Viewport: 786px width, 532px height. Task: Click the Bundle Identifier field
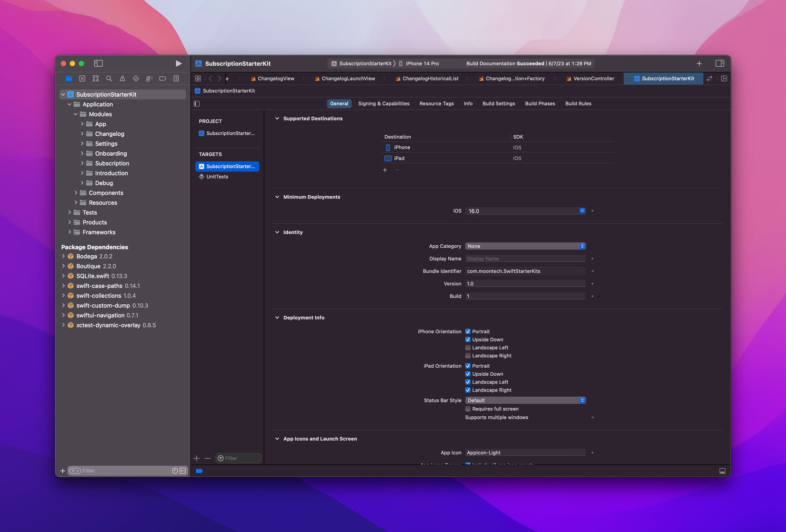(x=525, y=271)
